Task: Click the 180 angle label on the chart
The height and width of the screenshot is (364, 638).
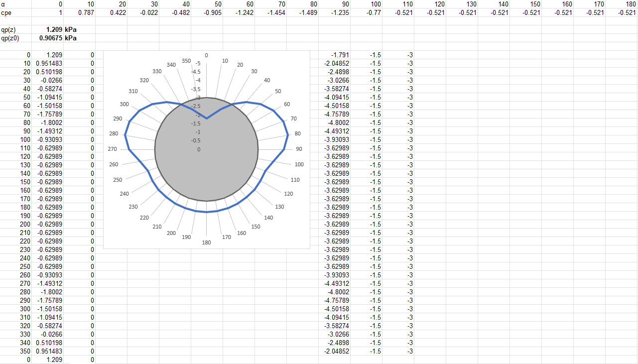Action: point(206,243)
